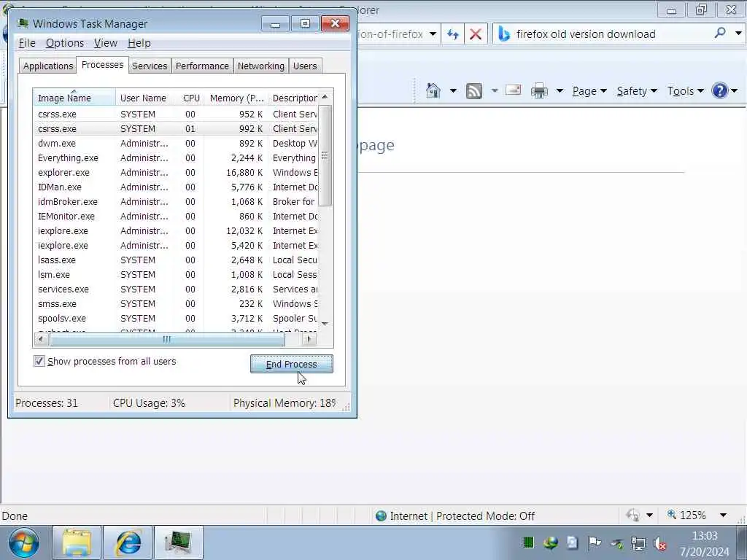Viewport: 747px width, 560px height.
Task: Expand the Print dropdown arrow
Action: click(x=560, y=91)
